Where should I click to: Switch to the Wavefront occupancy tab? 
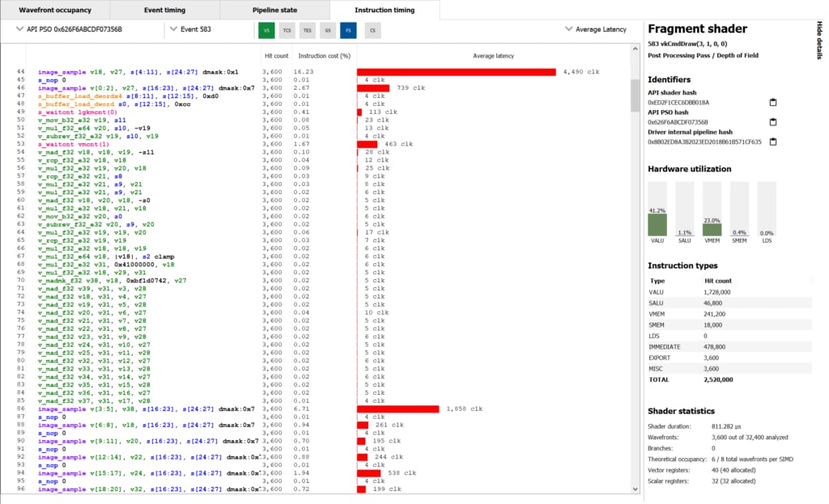click(x=53, y=11)
